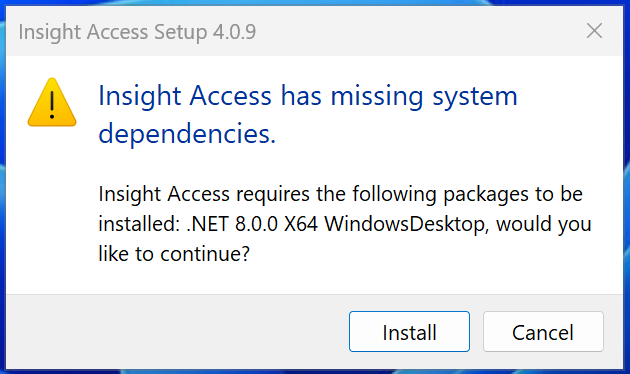The image size is (630, 374).
Task: Click the white area below the warning icon
Action: tap(52, 209)
